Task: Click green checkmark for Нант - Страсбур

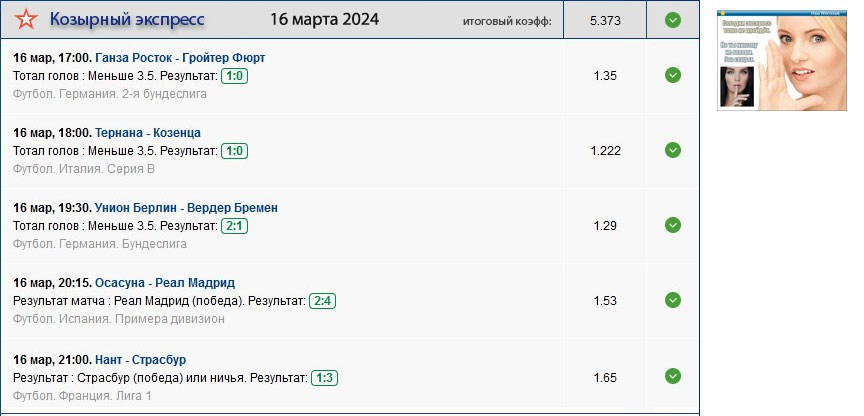Action: (x=673, y=376)
